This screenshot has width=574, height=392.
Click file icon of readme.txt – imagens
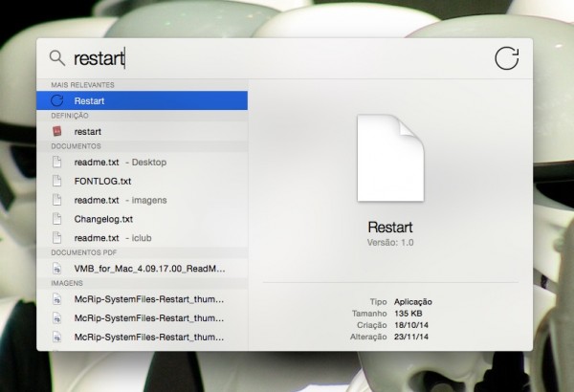pos(56,200)
